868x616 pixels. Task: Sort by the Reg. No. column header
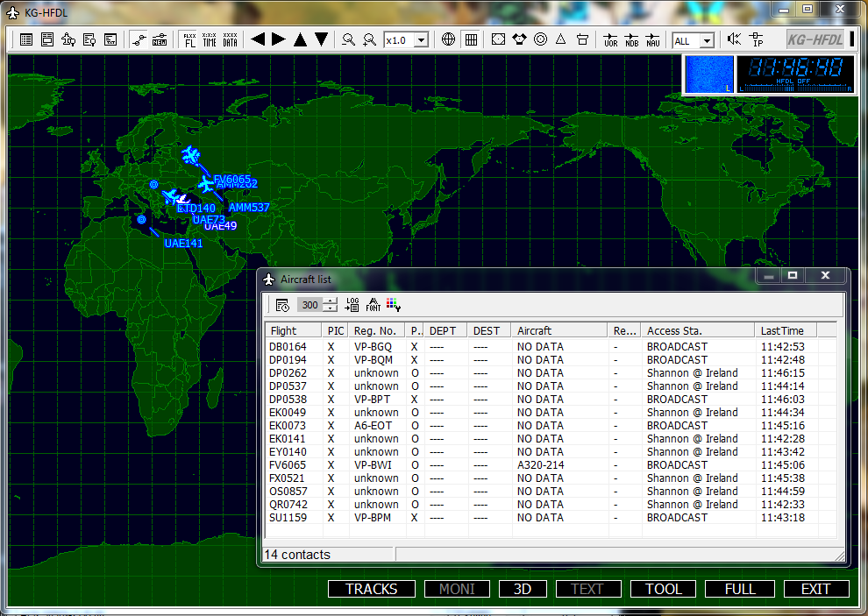click(x=377, y=330)
